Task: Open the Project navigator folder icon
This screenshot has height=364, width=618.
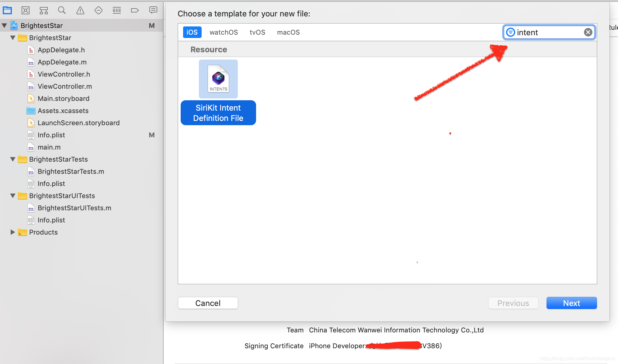Action: [7, 11]
